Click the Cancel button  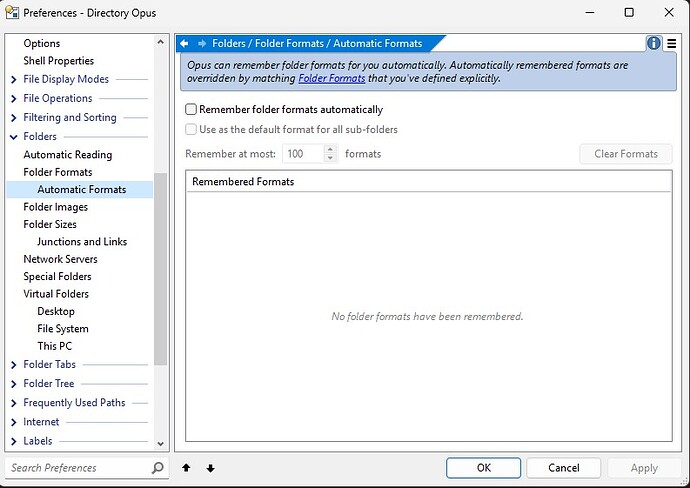(563, 468)
